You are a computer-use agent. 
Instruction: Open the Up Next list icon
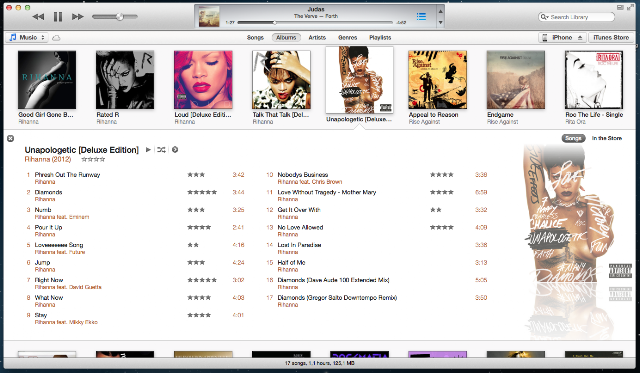[x=421, y=16]
